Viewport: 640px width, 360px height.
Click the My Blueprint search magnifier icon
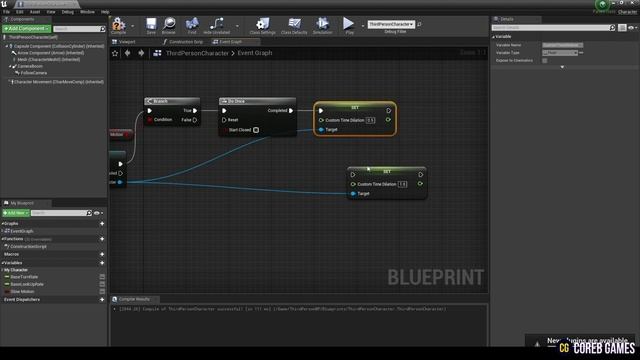coord(89,213)
